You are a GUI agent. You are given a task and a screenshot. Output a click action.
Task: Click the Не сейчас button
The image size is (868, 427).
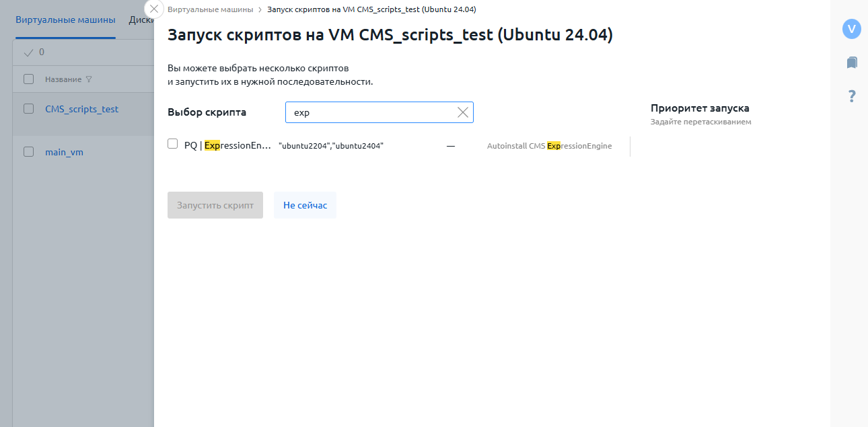pyautogui.click(x=305, y=205)
